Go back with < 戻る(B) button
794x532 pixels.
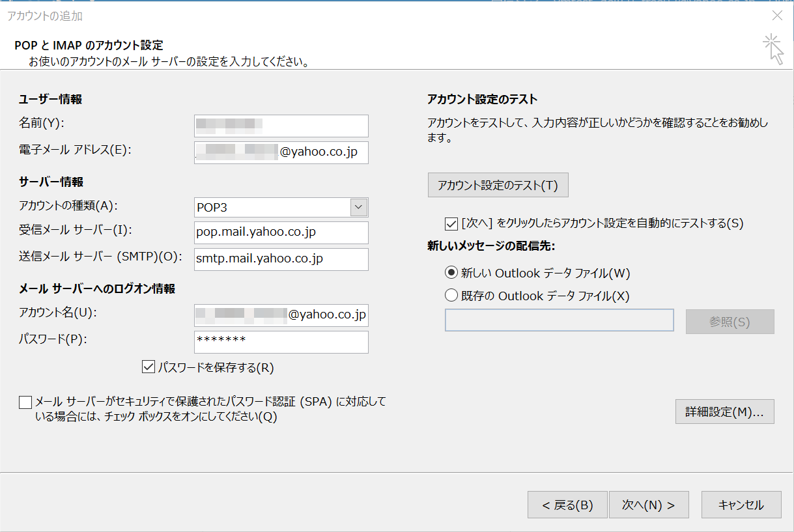pos(567,505)
